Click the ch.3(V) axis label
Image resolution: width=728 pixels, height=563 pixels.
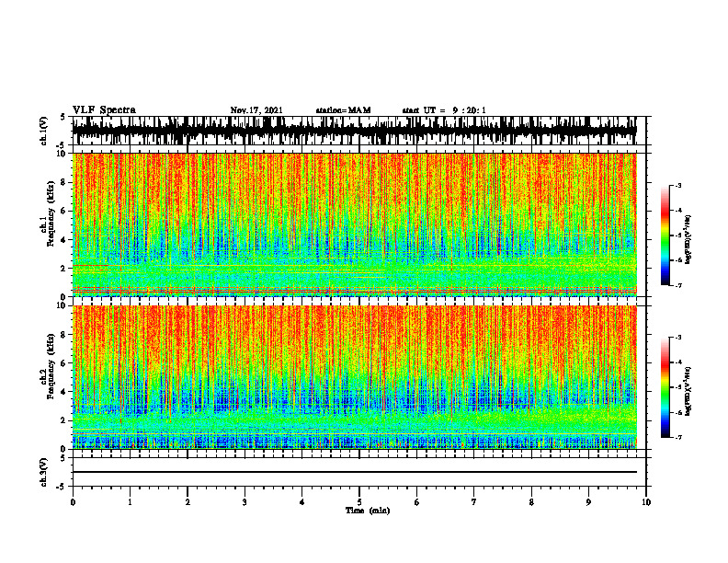[x=44, y=472]
